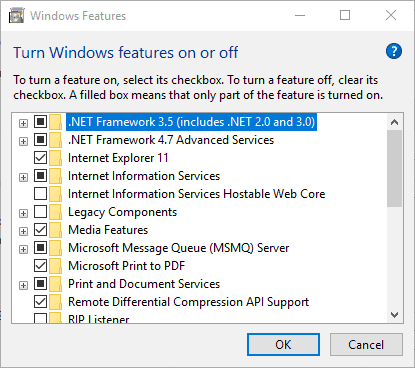Select the folder icon beside Legacy Components
The width and height of the screenshot is (415, 368).
pos(55,212)
